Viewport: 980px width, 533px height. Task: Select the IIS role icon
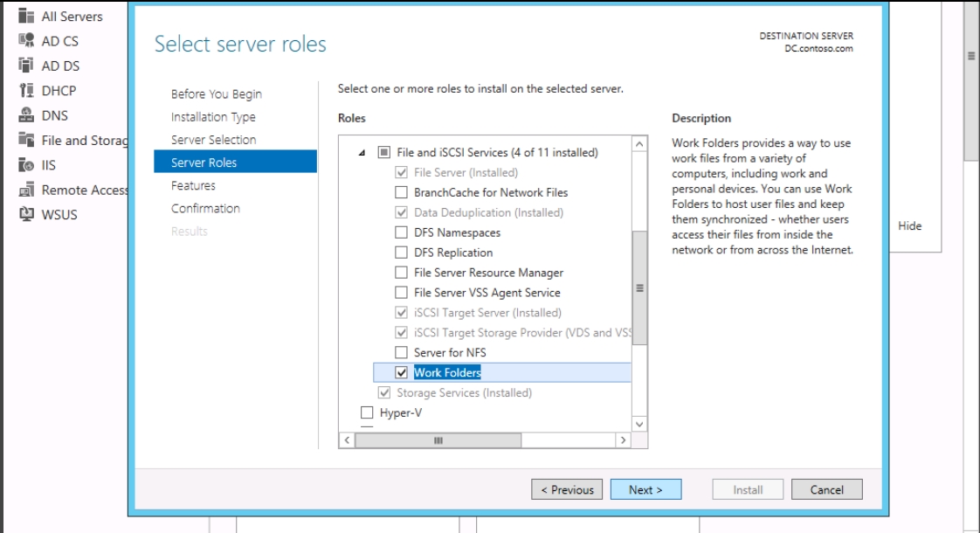(26, 164)
